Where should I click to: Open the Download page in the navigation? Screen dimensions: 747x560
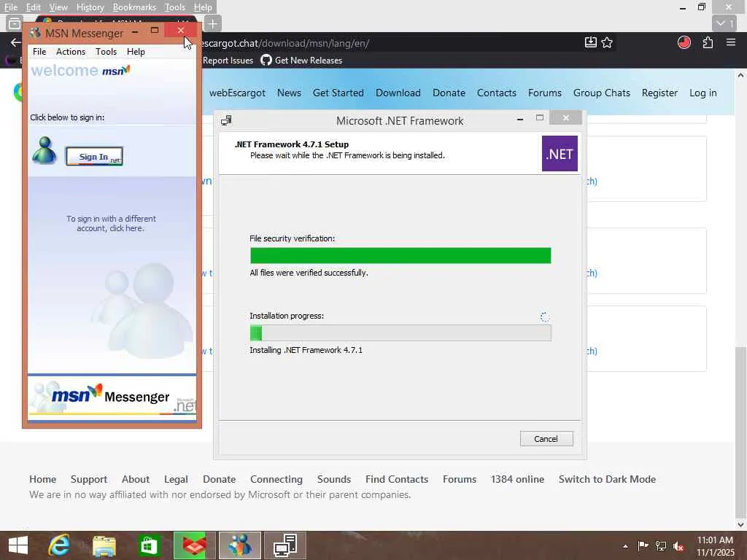pyautogui.click(x=398, y=93)
